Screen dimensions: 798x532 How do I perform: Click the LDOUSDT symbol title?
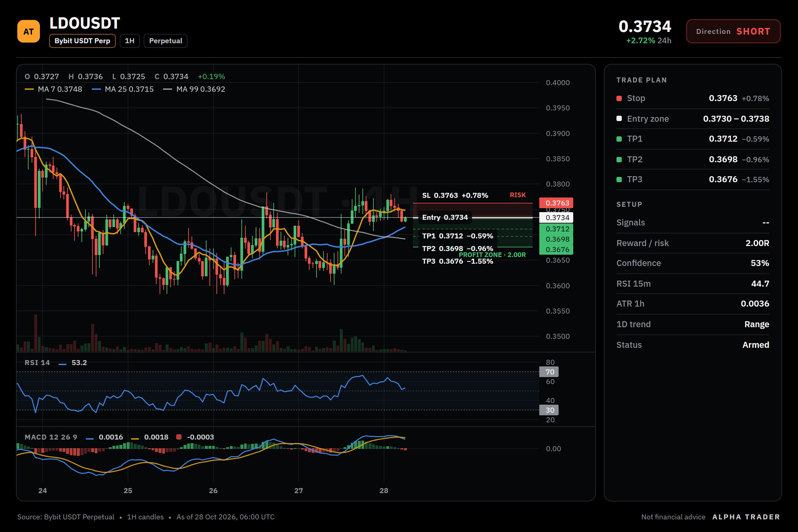click(85, 23)
